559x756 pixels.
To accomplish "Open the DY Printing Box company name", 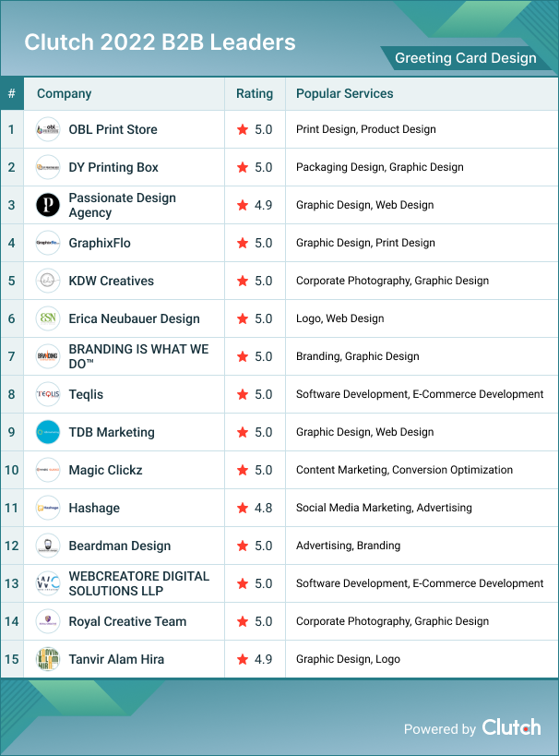I will point(113,167).
